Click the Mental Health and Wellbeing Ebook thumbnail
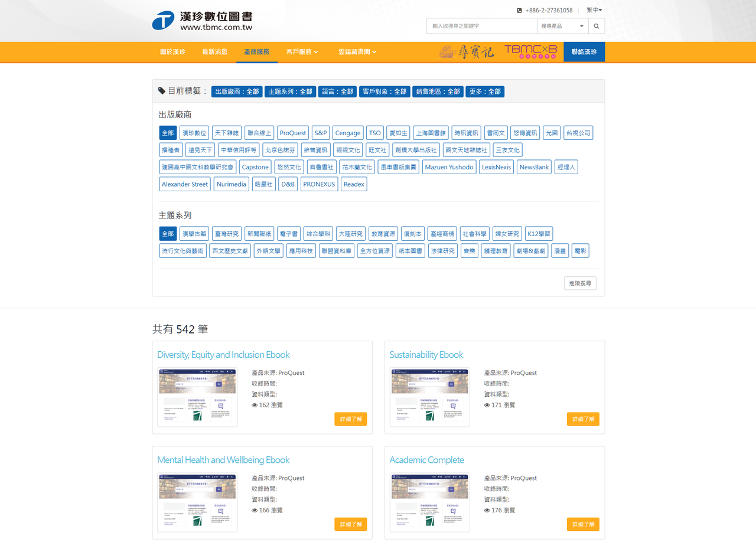Image resolution: width=756 pixels, height=549 pixels. click(198, 502)
